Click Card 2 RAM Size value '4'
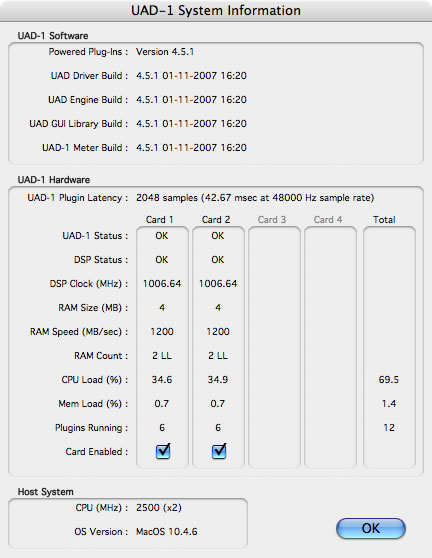Viewport: 432px width, 558px height. (x=218, y=307)
